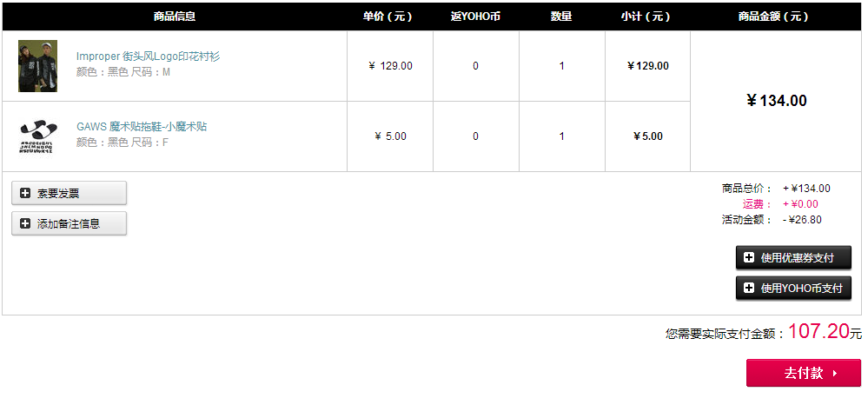This screenshot has width=868, height=405.
Task: Click the 数量 column header
Action: click(561, 17)
